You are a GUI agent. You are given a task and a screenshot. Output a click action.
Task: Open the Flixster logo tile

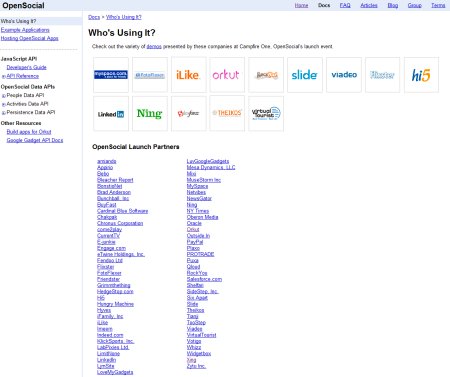coord(382,75)
